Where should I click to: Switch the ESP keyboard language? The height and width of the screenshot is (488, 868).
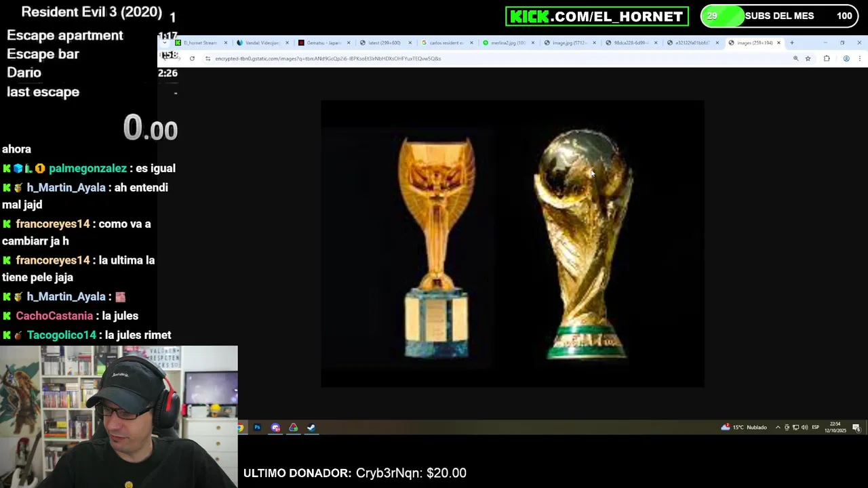[x=815, y=428]
